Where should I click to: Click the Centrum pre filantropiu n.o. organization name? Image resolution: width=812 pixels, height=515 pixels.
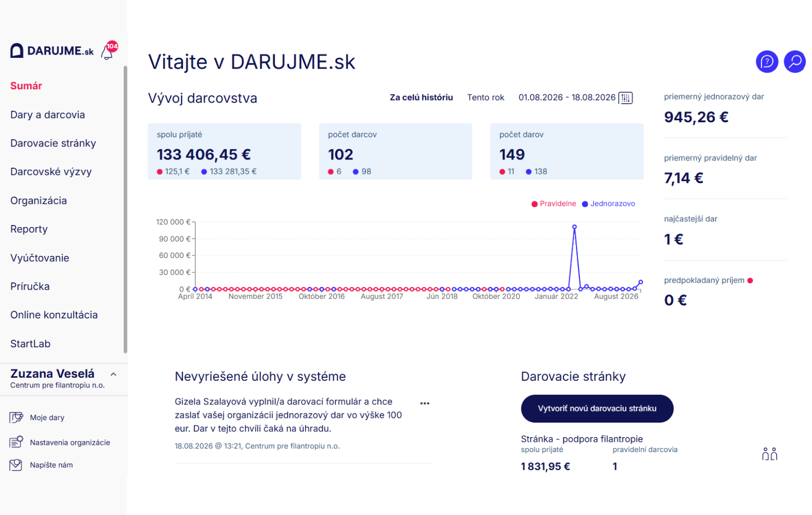pos(57,385)
